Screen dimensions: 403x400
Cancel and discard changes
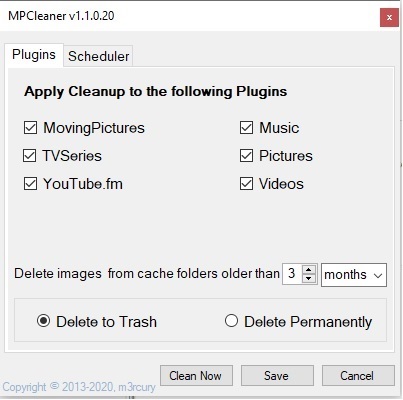click(x=358, y=376)
